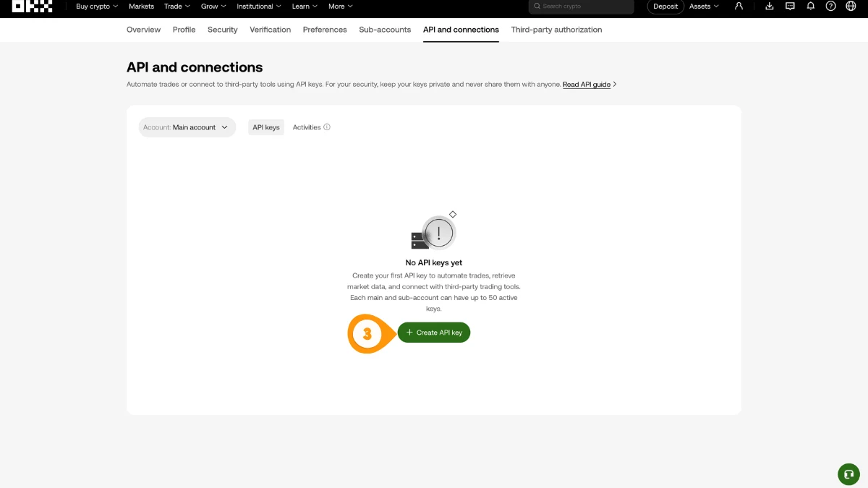Expand the Trade menu

coord(177,6)
